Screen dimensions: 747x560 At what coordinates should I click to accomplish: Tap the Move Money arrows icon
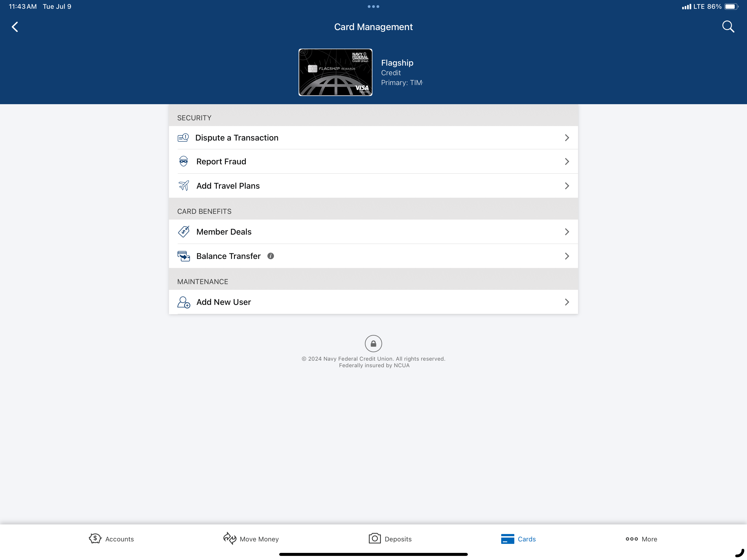(x=230, y=538)
